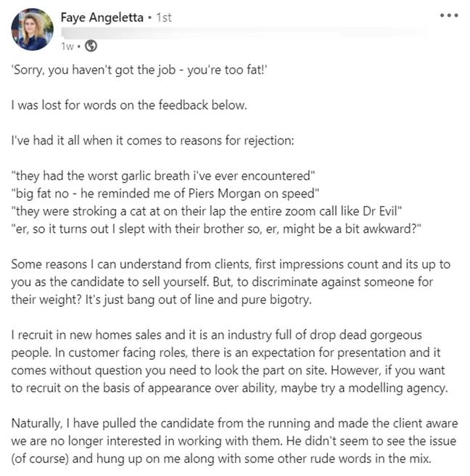This screenshot has width=470, height=476.
Task: Click the garlic breath quote line
Action: (163, 176)
